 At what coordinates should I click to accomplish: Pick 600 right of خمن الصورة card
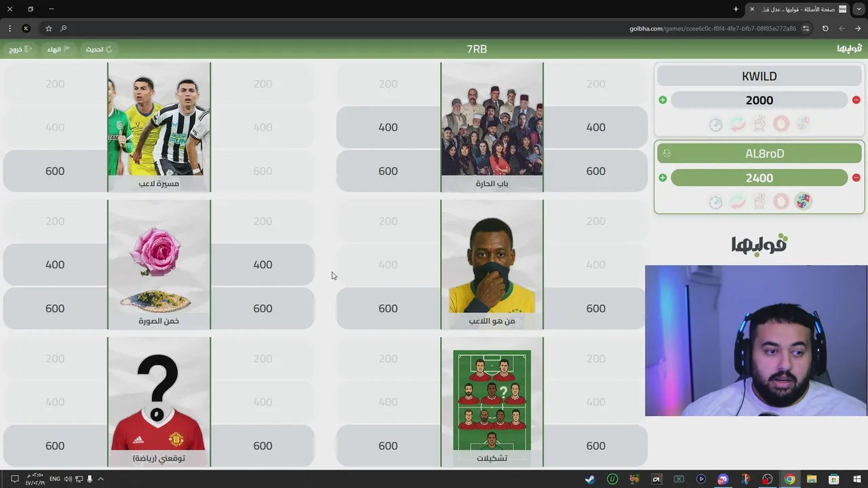click(262, 308)
